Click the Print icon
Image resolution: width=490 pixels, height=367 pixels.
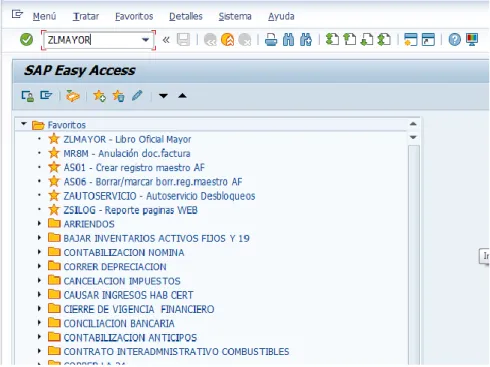click(271, 40)
